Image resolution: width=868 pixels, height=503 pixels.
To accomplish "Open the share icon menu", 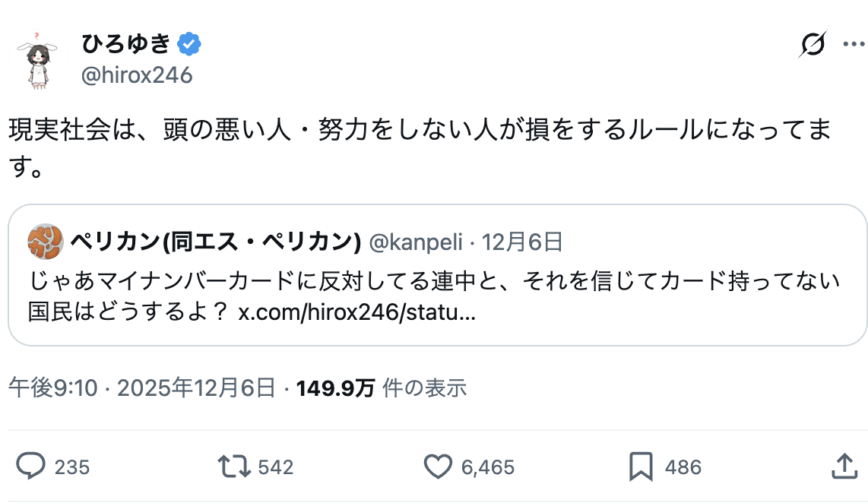I will 844,466.
